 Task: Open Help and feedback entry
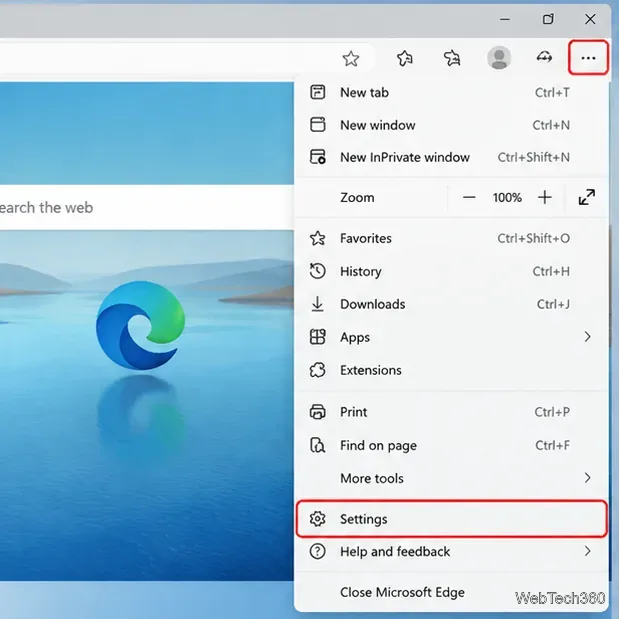point(451,551)
